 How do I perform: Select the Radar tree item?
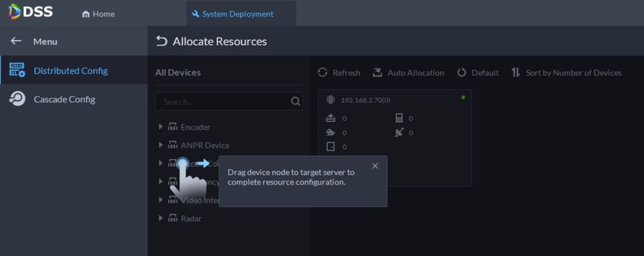[191, 218]
